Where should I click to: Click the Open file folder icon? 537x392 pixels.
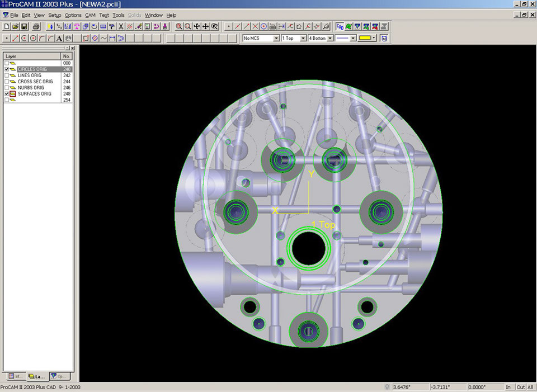16,26
